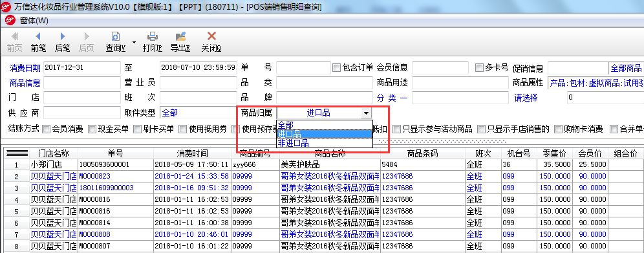644x253 pixels.
Task: Click the 消费日期 label link
Action: click(x=25, y=68)
